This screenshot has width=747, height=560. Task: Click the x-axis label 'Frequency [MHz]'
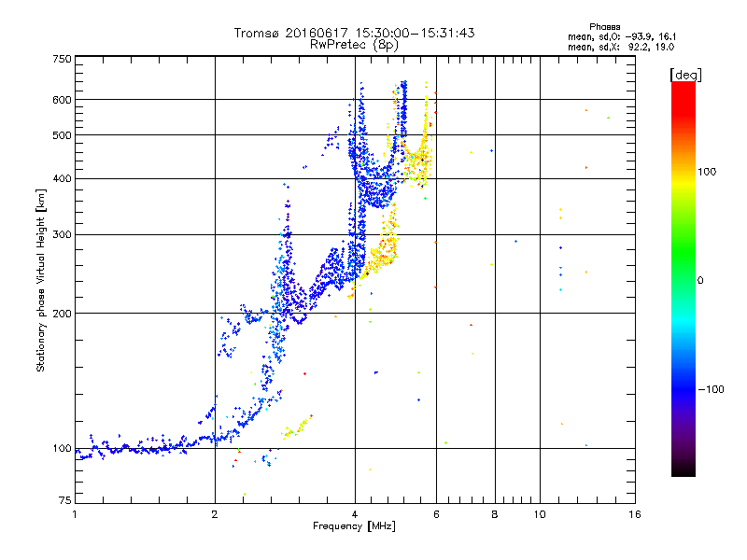point(354,526)
